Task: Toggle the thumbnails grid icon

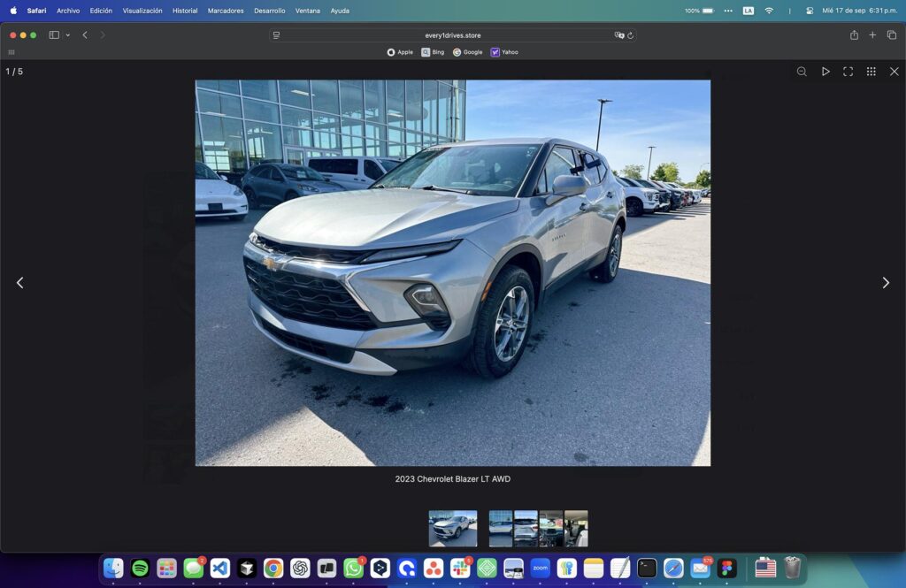Action: [x=871, y=72]
